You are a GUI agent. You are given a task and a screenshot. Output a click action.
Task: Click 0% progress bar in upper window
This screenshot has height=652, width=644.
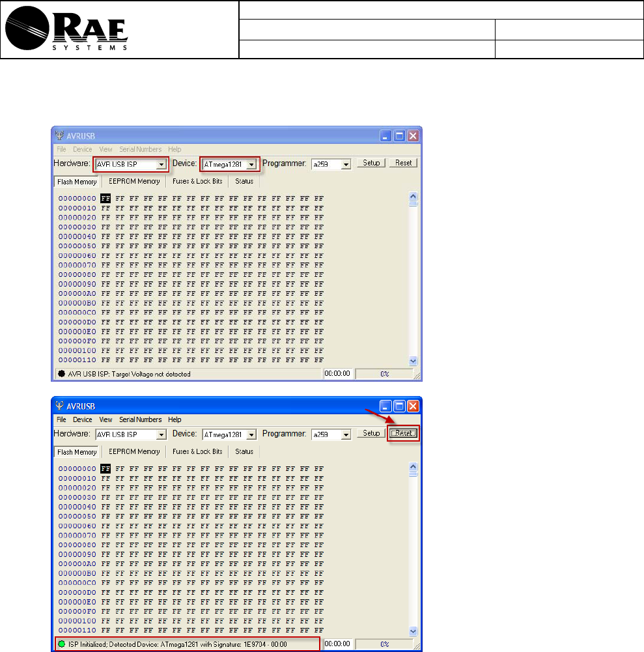[x=384, y=374]
